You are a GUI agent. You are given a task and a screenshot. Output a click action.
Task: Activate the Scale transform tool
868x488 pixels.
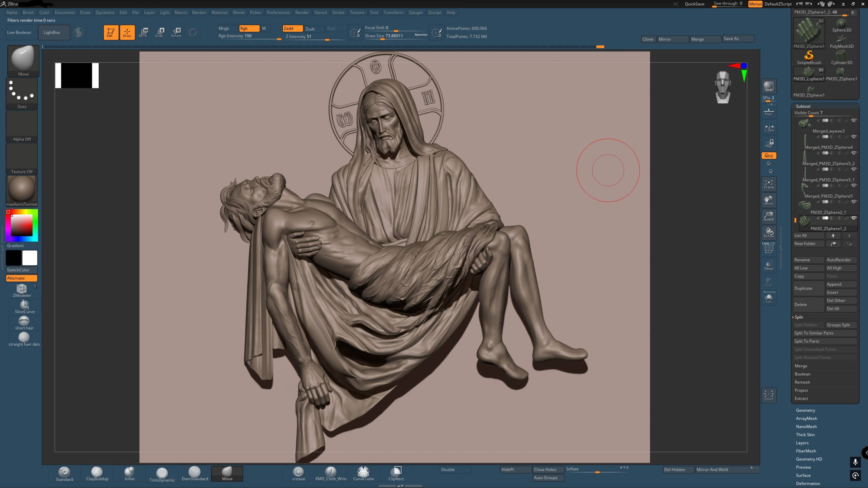[x=159, y=32]
